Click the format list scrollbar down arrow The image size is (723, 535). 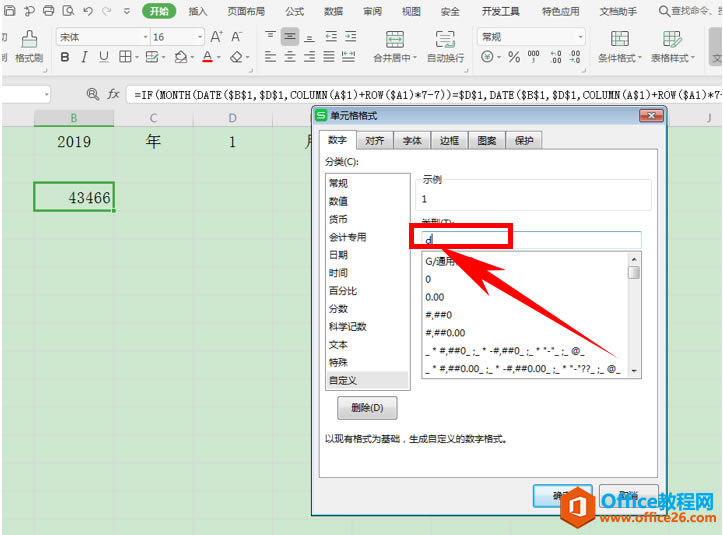click(x=634, y=370)
